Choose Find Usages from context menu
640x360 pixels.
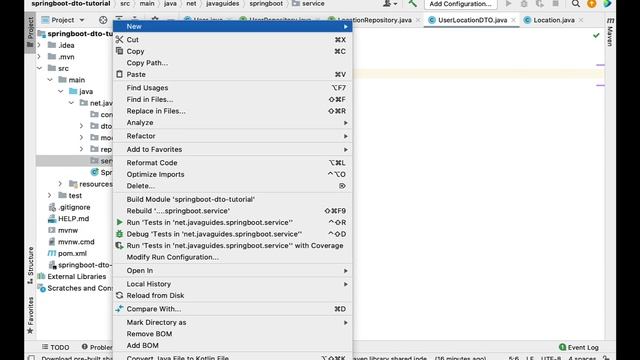[x=233, y=88]
